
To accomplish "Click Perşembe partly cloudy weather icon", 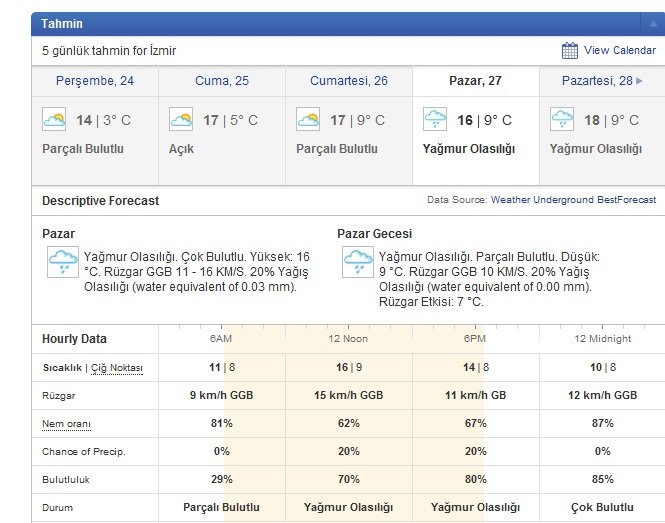I will [54, 121].
